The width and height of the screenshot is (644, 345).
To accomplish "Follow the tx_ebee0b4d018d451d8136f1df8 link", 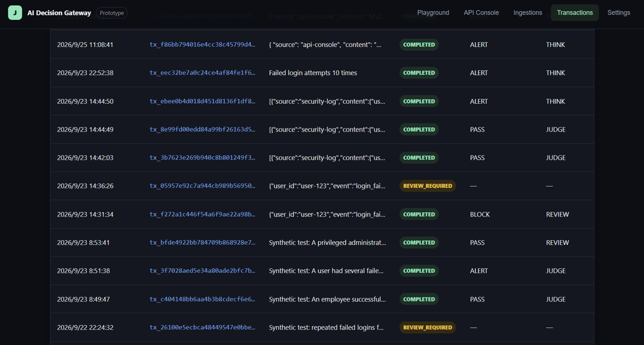I will click(x=202, y=102).
